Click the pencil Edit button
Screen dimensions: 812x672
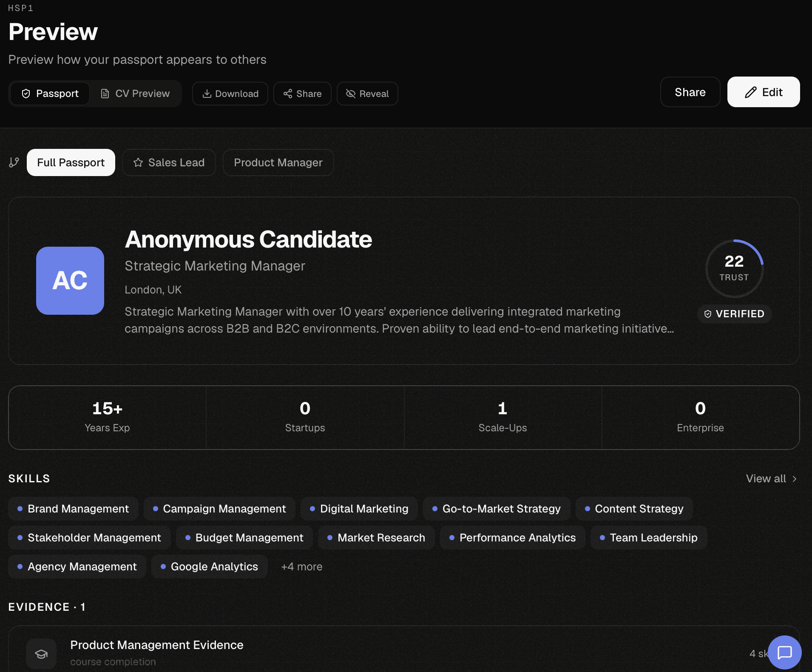763,92
